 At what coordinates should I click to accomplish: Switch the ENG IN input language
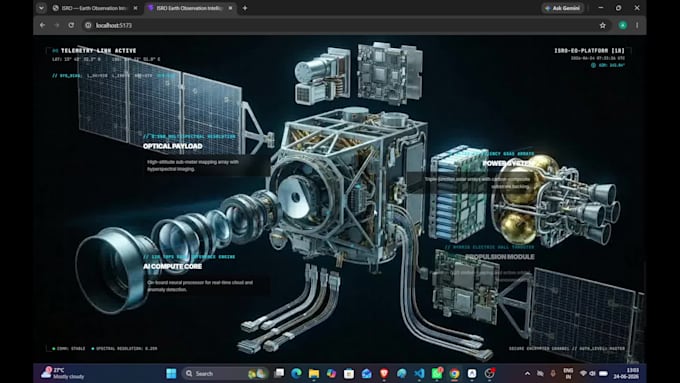pyautogui.click(x=568, y=373)
